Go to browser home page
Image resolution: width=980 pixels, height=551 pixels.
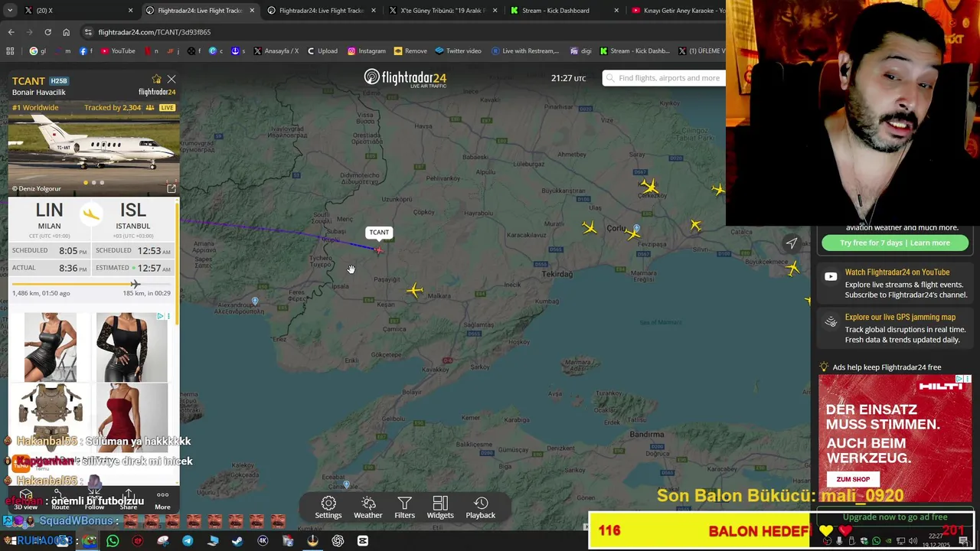(x=66, y=32)
